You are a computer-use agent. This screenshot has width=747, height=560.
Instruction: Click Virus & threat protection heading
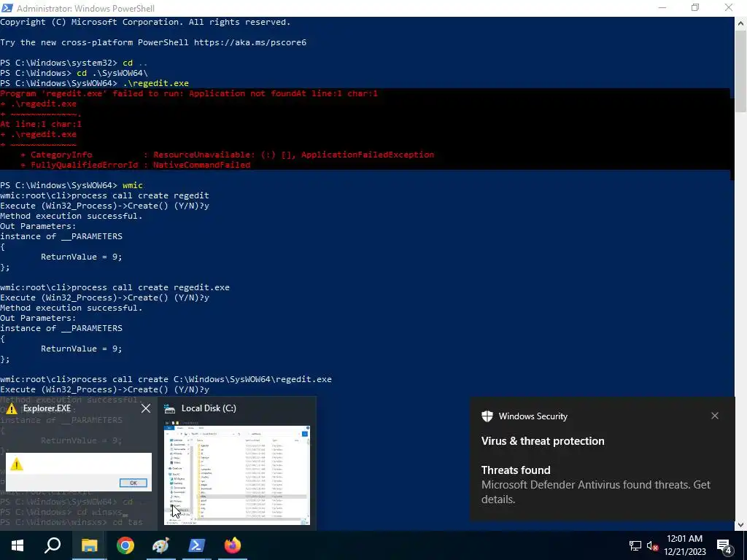tap(543, 441)
